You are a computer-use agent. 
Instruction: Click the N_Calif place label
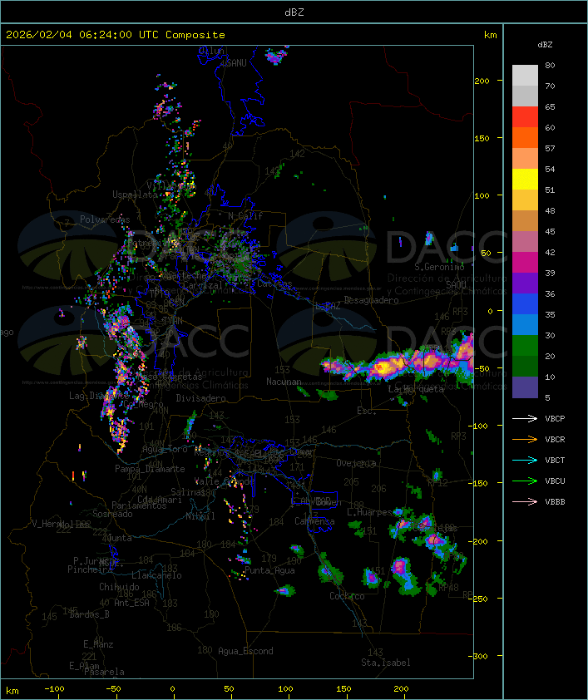(245, 216)
